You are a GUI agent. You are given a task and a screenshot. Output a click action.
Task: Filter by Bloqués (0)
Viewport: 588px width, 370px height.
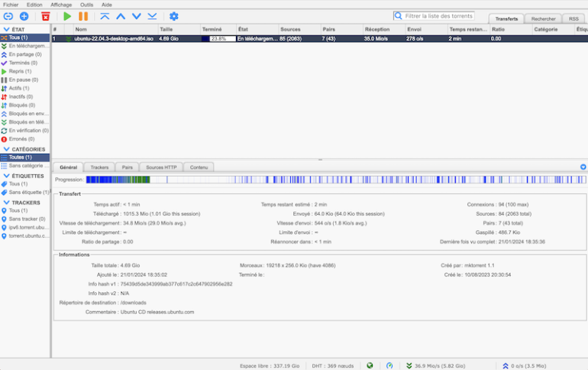(24, 105)
